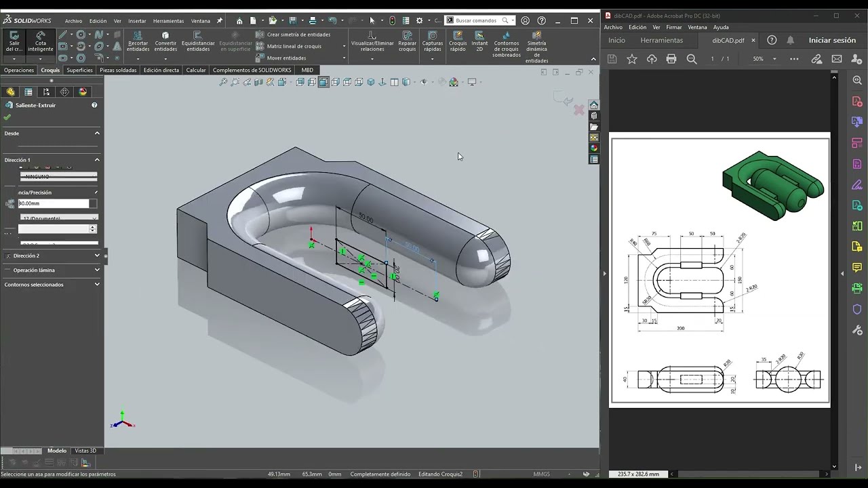Switch to Operaciones tab

(19, 70)
